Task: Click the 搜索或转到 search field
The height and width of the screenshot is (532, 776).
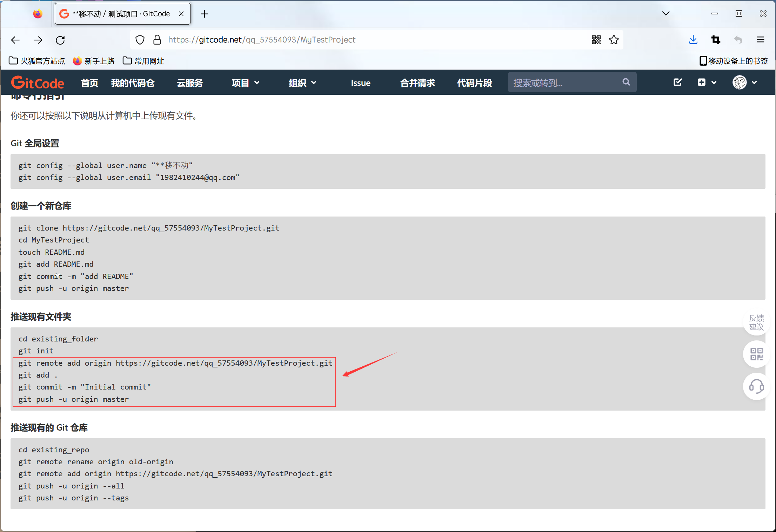Action: (x=565, y=83)
